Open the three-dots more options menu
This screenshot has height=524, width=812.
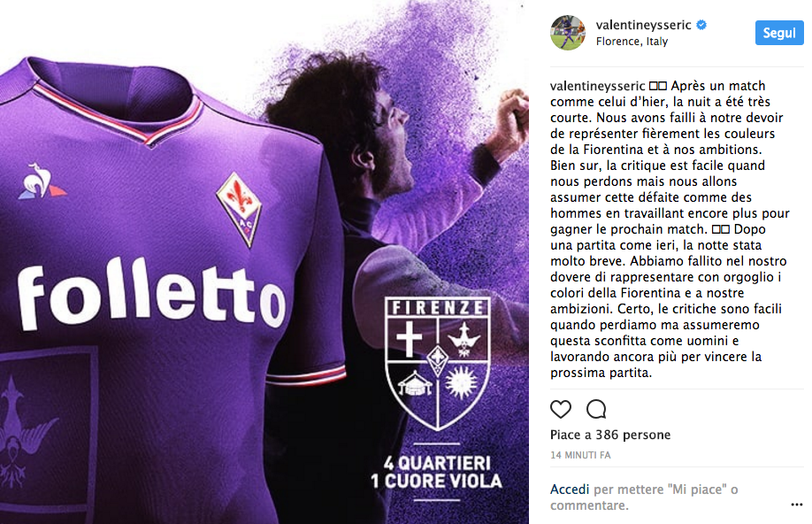click(x=796, y=505)
